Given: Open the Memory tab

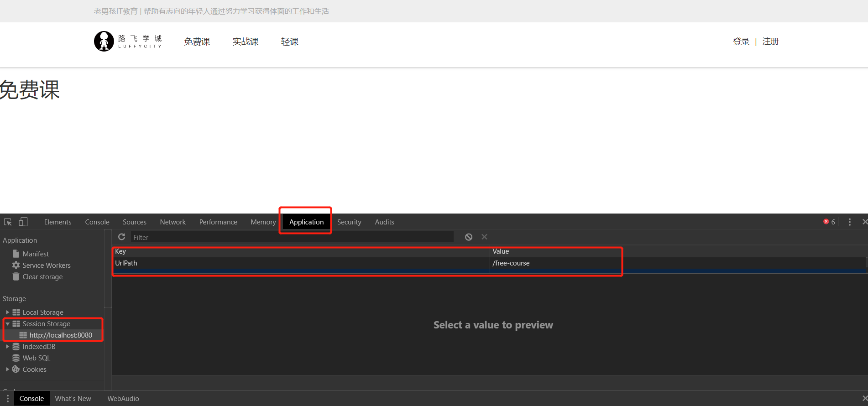Looking at the screenshot, I should pyautogui.click(x=263, y=222).
